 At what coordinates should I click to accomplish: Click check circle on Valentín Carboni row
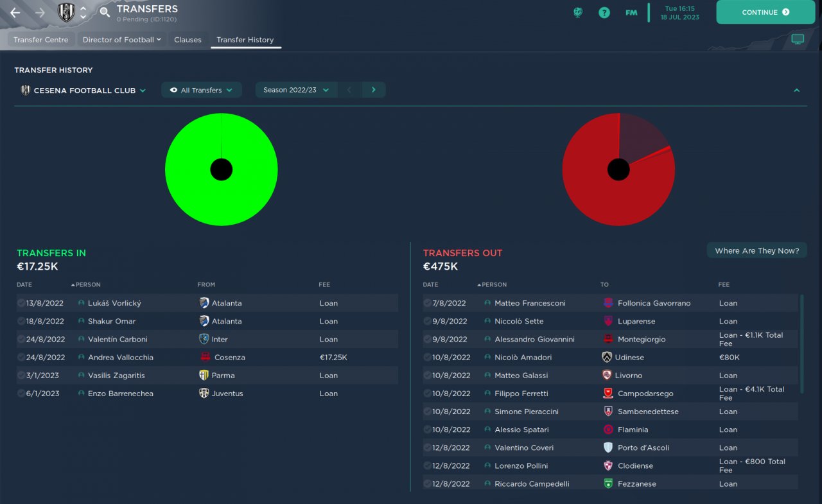pos(21,339)
